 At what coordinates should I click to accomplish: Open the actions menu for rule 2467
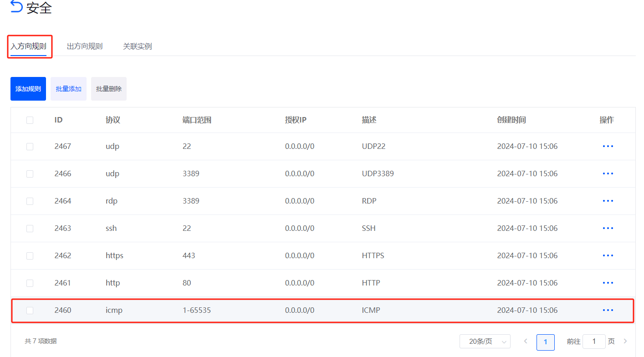tap(608, 146)
